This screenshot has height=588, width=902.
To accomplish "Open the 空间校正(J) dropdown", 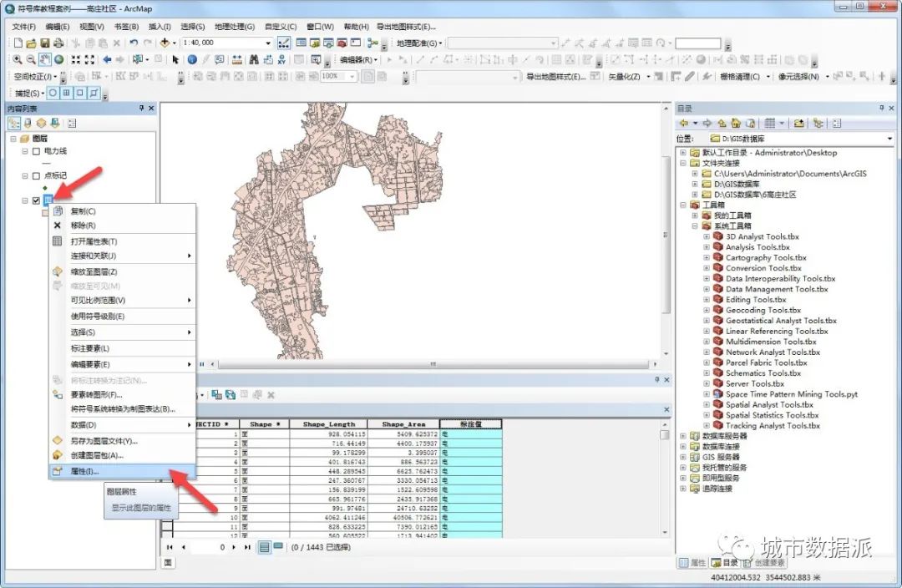I will (x=36, y=76).
